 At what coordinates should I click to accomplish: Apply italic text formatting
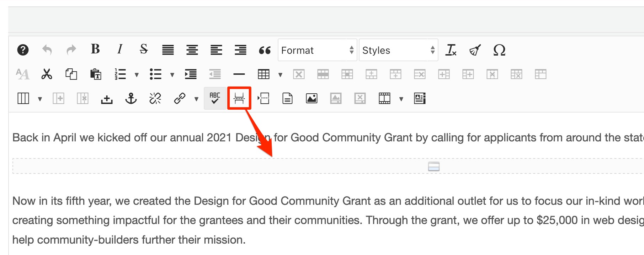tap(120, 50)
